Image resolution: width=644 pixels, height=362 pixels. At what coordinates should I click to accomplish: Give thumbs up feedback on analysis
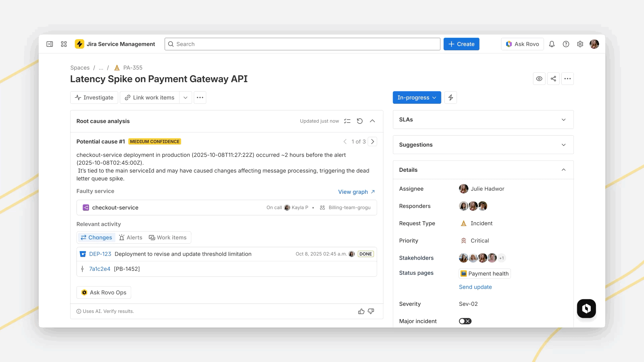pos(361,311)
